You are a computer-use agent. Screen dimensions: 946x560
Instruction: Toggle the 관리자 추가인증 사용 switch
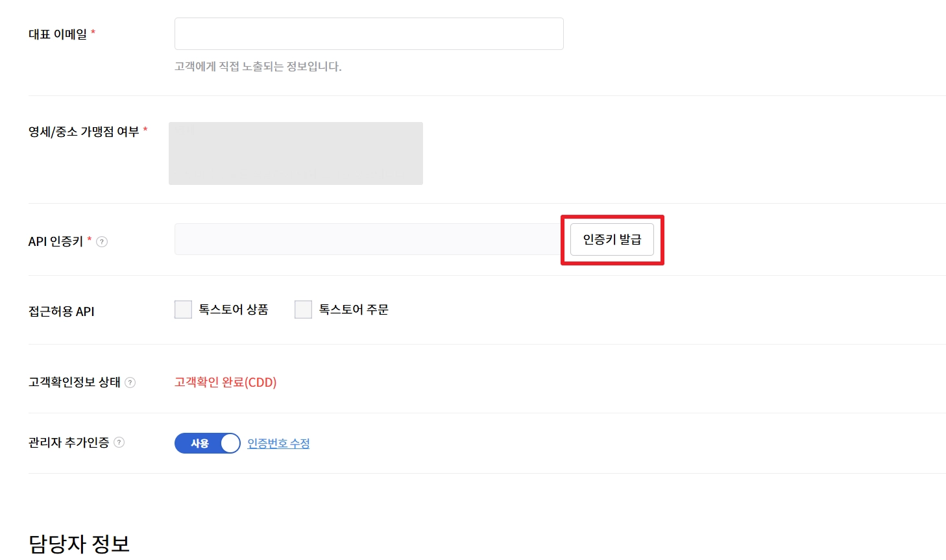click(207, 443)
